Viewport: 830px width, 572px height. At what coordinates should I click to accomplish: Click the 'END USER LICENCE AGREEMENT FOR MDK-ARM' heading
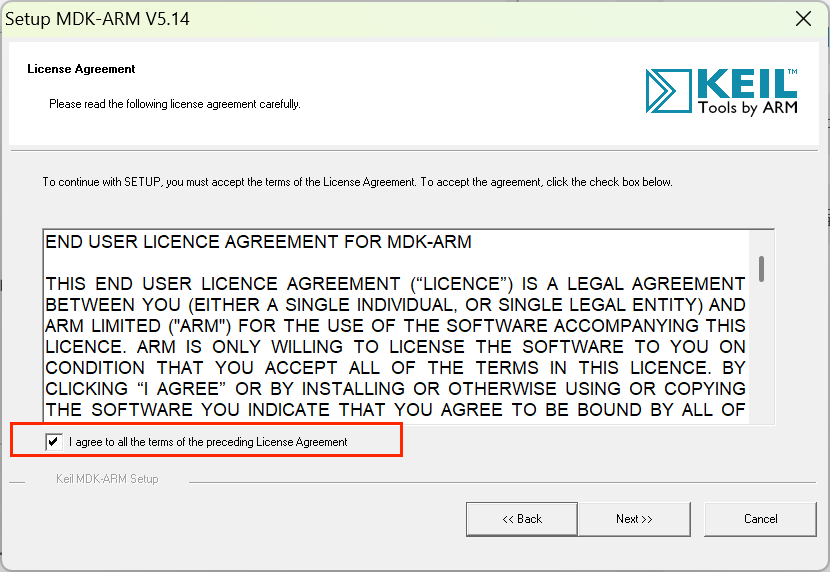pos(258,242)
